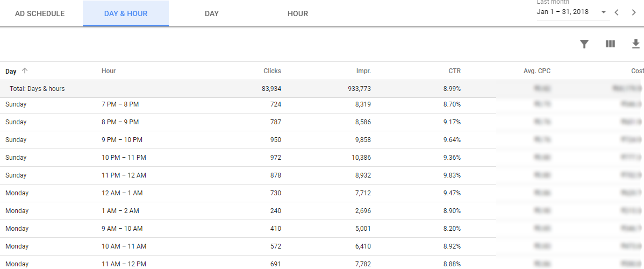Go to the next date range arrow
The width and height of the screenshot is (644, 269).
(x=634, y=12)
